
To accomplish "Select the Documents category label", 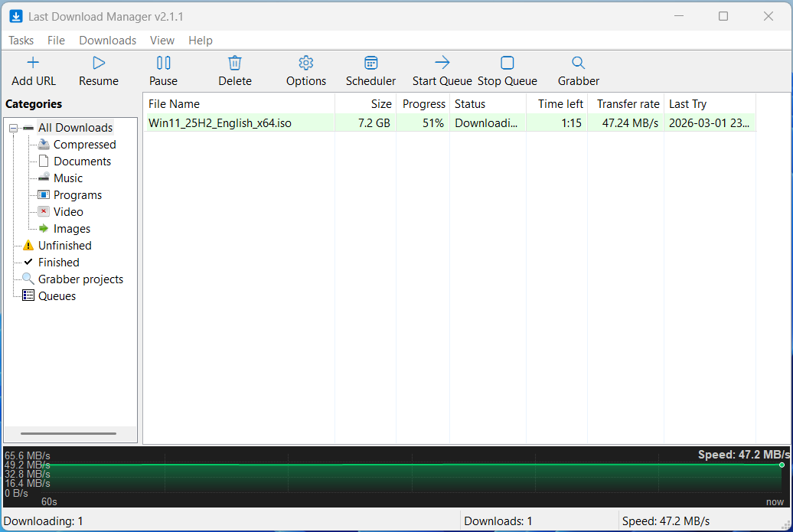I will click(83, 162).
